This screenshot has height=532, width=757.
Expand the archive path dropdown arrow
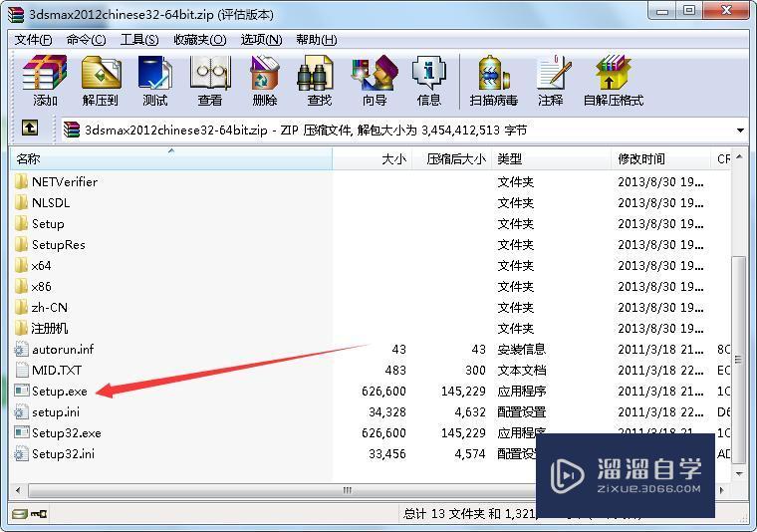point(740,131)
